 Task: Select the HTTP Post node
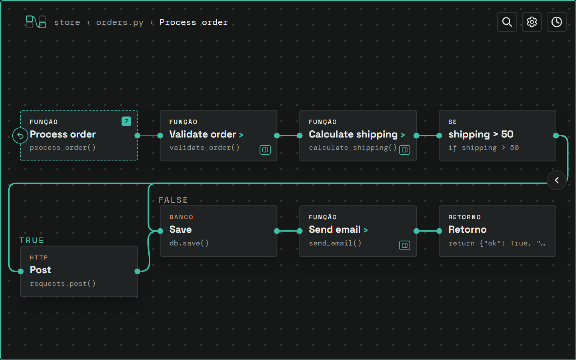[x=79, y=271]
